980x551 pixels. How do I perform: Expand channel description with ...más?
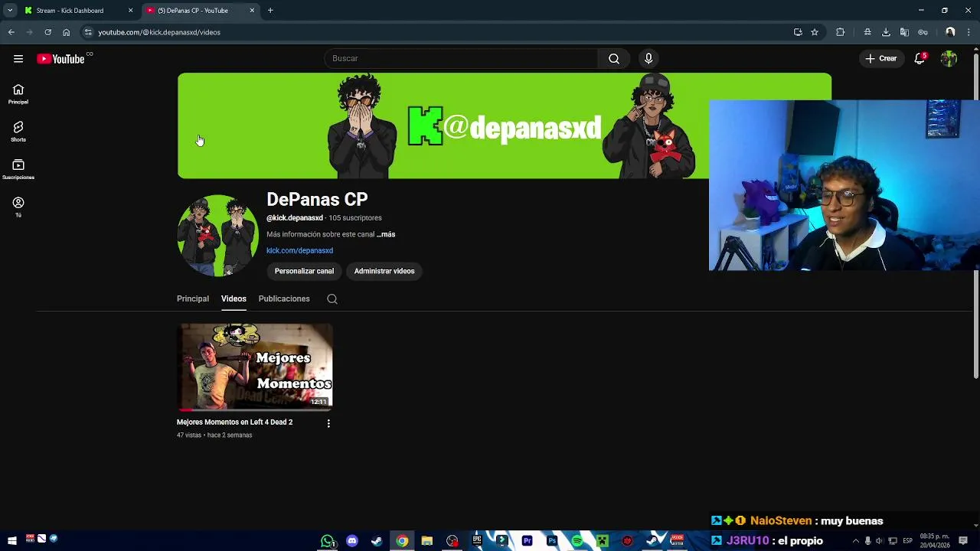386,235
